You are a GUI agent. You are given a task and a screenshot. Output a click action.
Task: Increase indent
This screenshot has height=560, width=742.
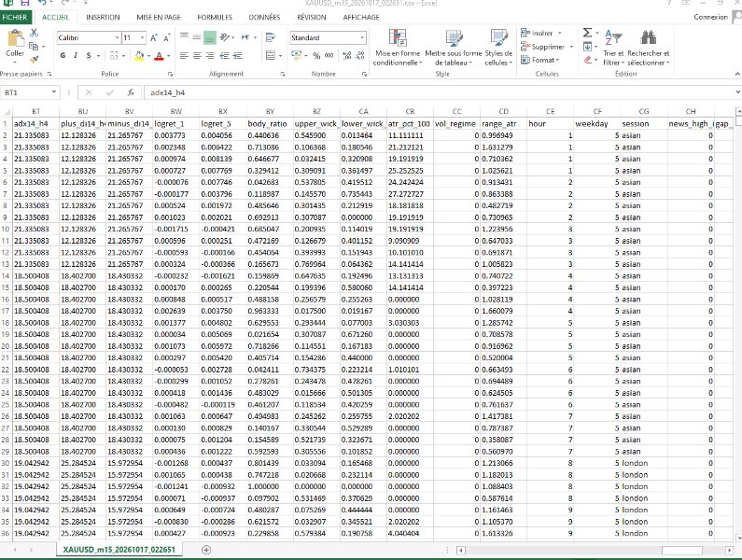(238, 56)
